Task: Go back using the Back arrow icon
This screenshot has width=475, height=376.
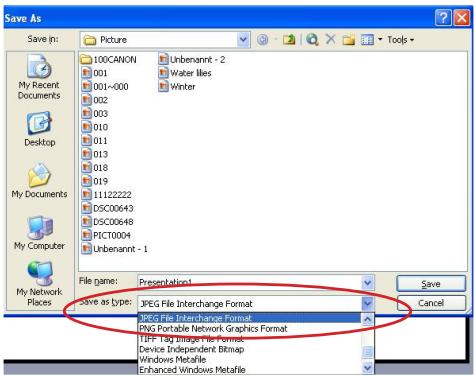Action: pyautogui.click(x=263, y=40)
